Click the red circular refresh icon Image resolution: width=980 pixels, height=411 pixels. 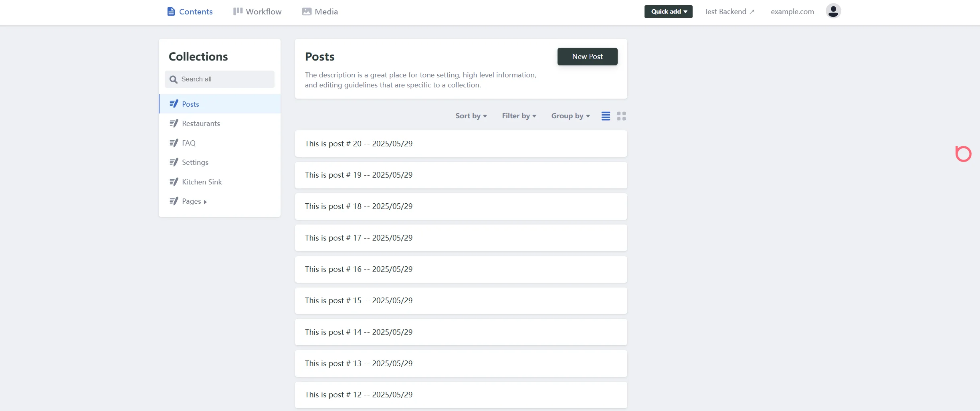(963, 154)
